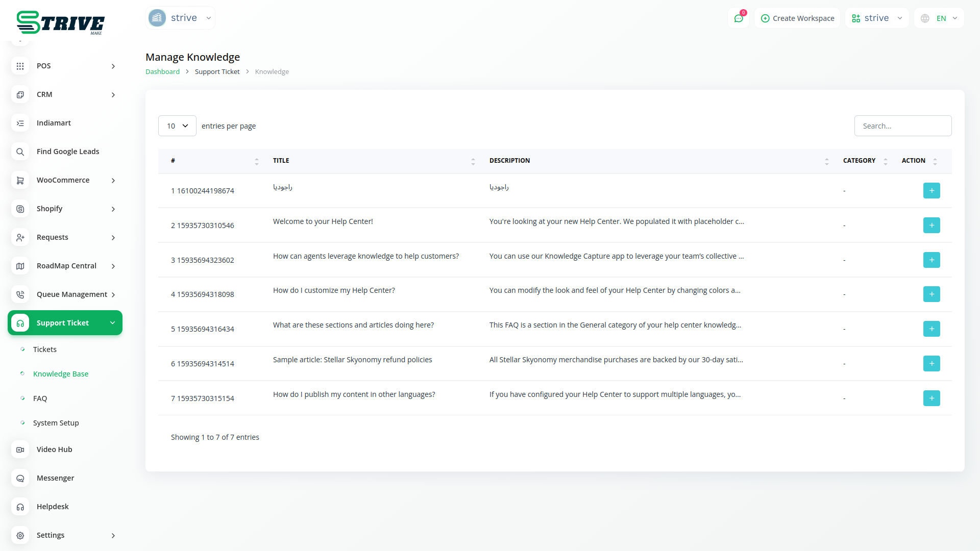Open the FAQ submenu item
This screenshot has height=551, width=980.
(x=40, y=398)
